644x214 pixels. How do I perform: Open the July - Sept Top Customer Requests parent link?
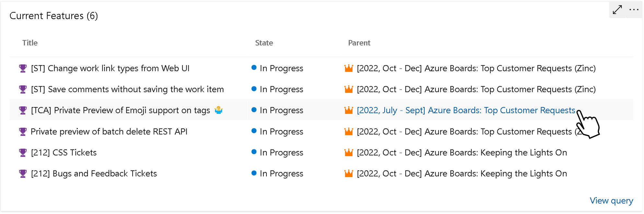465,110
